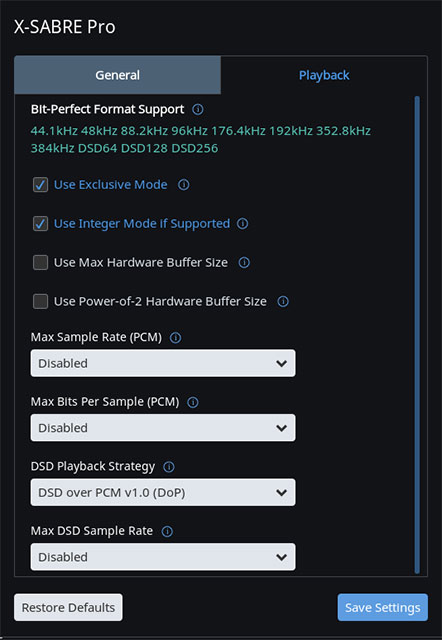Select the General tab

click(118, 75)
